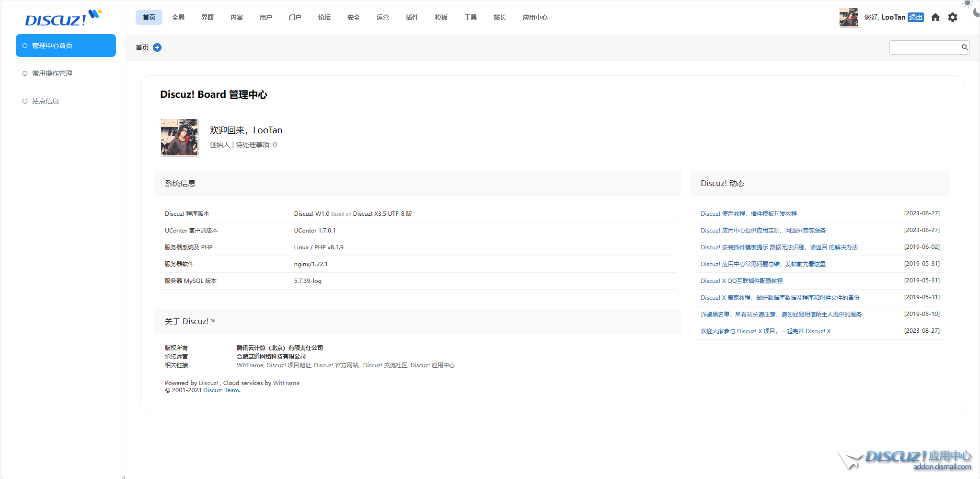Open the 插件 top menu
The width and height of the screenshot is (980, 479).
(412, 17)
